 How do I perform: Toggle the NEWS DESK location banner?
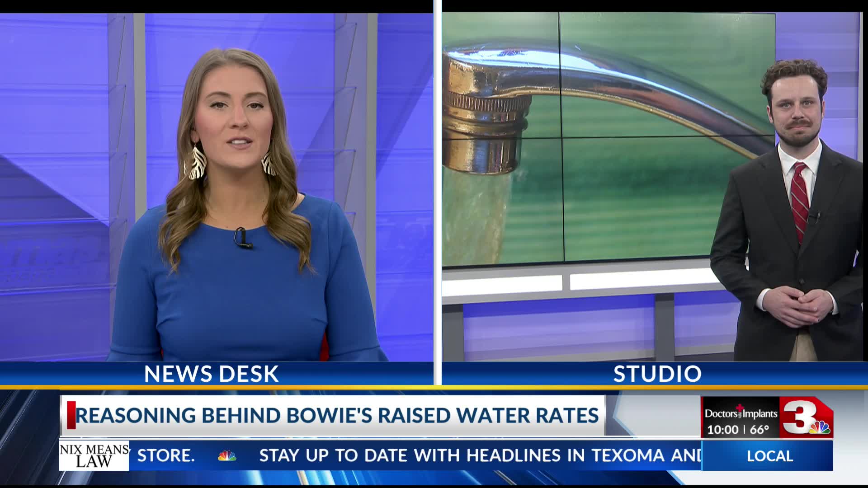[x=211, y=373]
